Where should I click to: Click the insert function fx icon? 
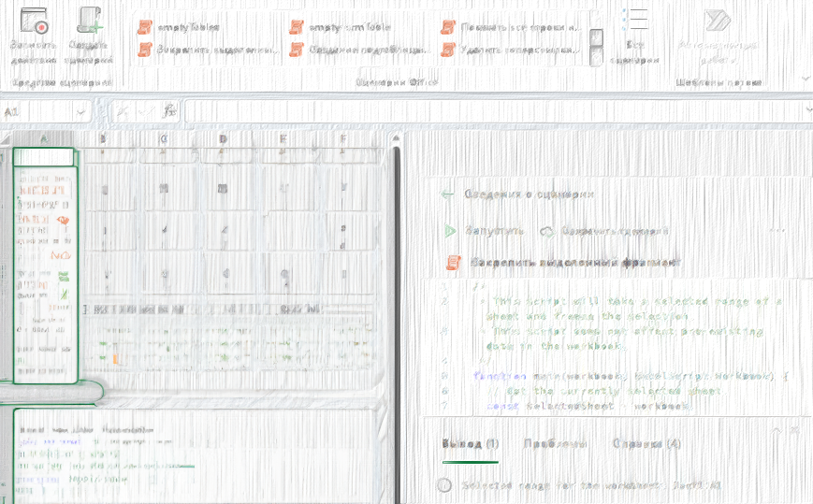pyautogui.click(x=169, y=111)
